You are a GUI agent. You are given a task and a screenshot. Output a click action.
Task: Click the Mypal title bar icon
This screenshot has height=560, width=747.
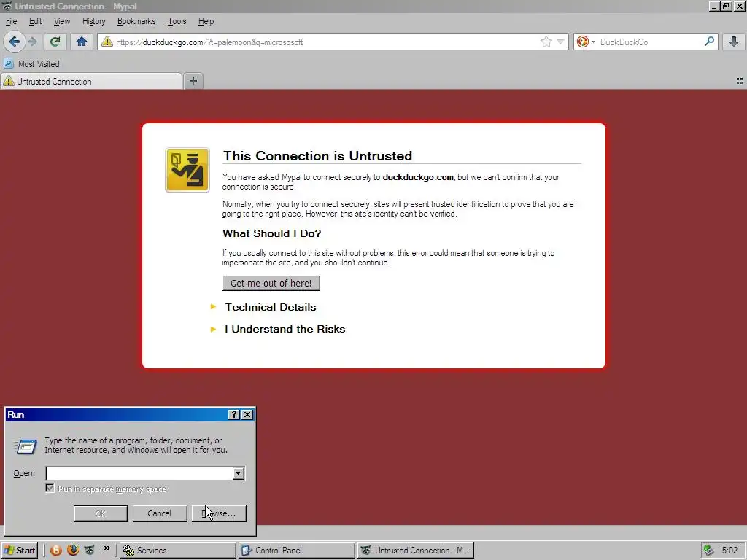[x=7, y=6]
